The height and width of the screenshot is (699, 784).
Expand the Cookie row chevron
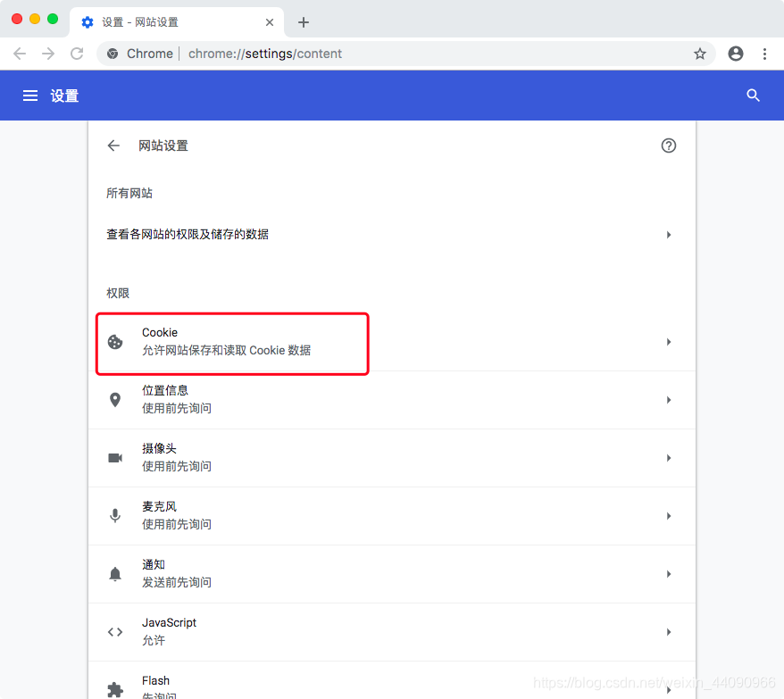point(668,341)
